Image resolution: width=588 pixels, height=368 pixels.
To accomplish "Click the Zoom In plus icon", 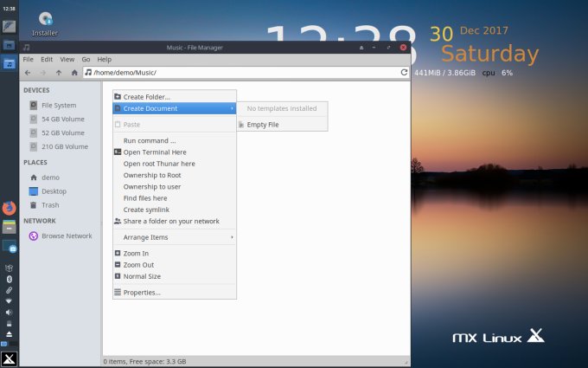I will click(118, 253).
